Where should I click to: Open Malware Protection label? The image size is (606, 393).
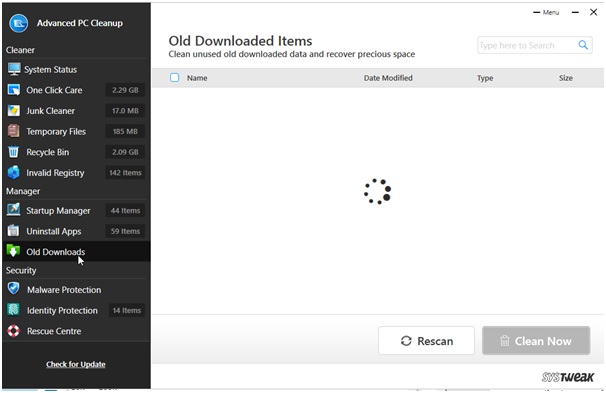tap(64, 290)
